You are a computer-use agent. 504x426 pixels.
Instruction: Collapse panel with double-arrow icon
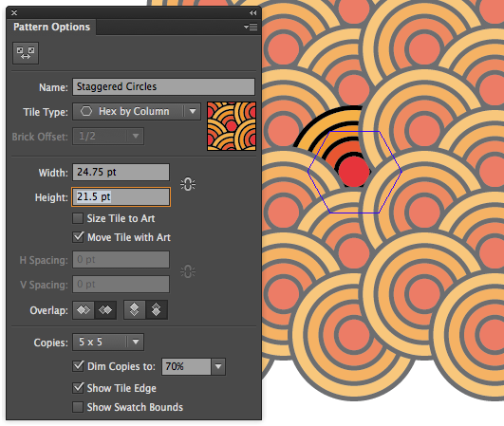pos(253,13)
